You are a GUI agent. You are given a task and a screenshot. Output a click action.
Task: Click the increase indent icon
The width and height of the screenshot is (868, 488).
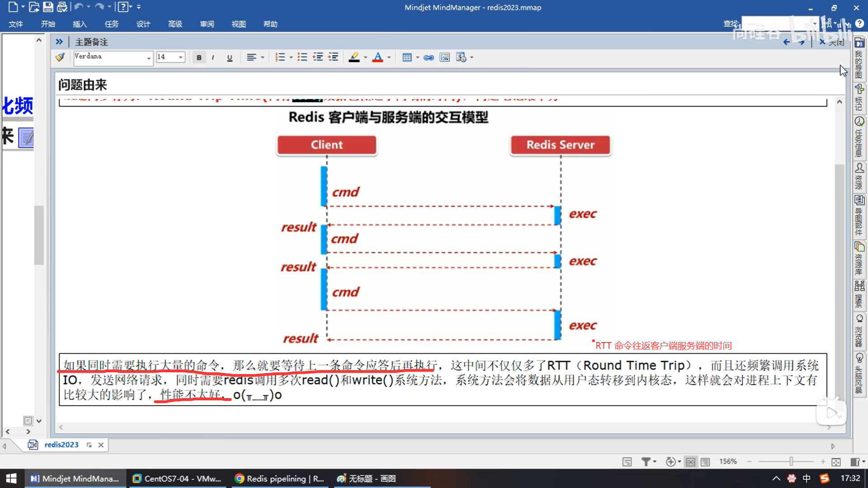pyautogui.click(x=333, y=57)
